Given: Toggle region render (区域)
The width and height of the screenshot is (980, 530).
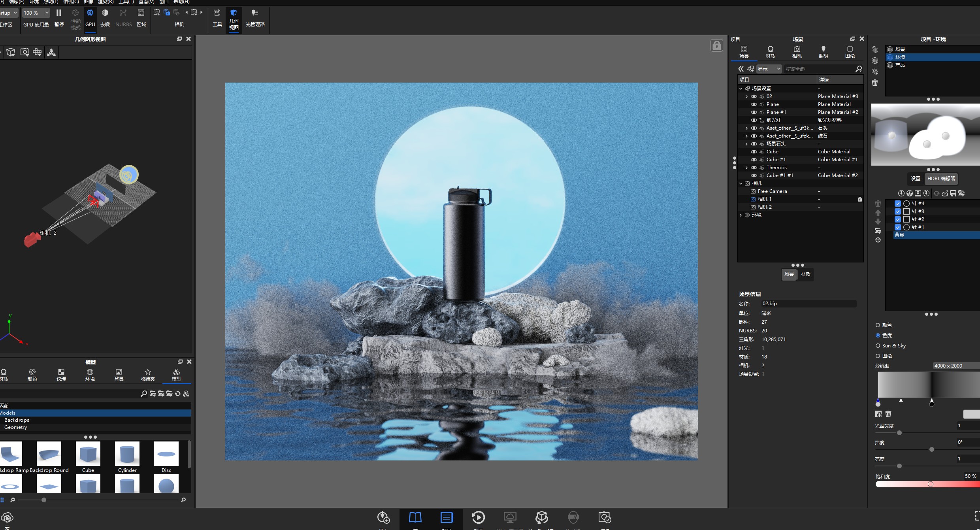Looking at the screenshot, I should pos(141,18).
